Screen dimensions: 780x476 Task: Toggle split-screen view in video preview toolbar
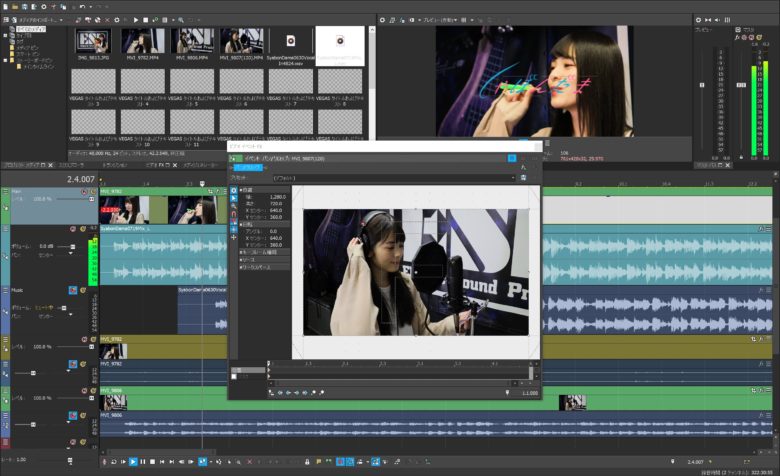(412, 20)
